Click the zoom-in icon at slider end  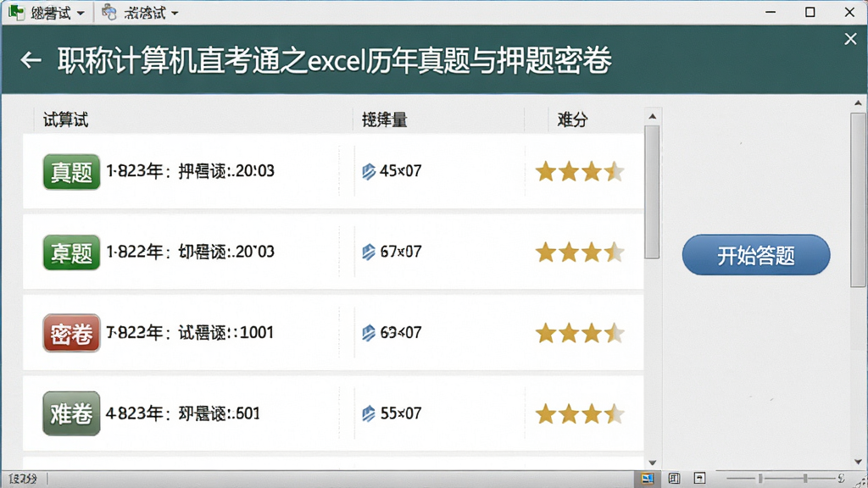[x=842, y=478]
